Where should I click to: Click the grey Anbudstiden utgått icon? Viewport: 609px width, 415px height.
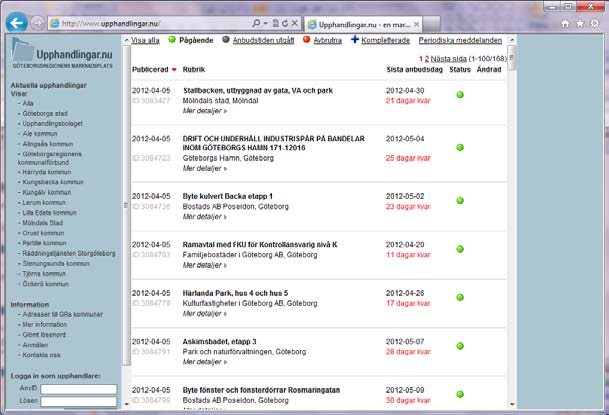click(x=226, y=40)
